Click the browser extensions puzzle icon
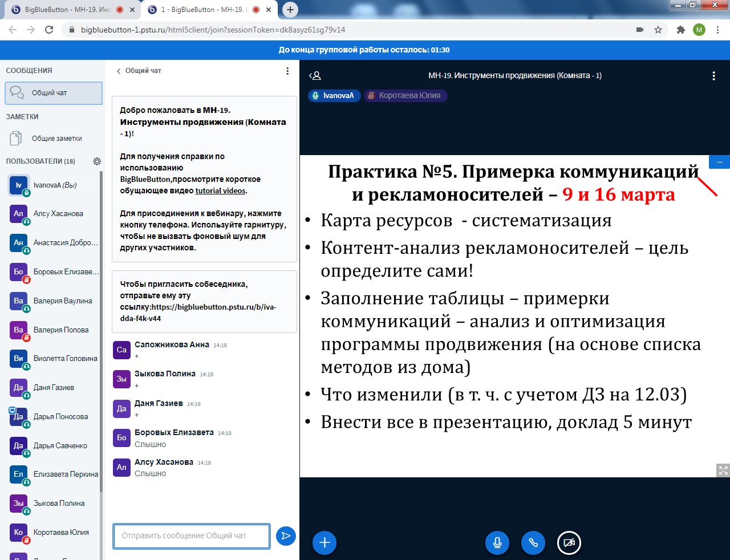Viewport: 730px width, 560px height. click(680, 30)
